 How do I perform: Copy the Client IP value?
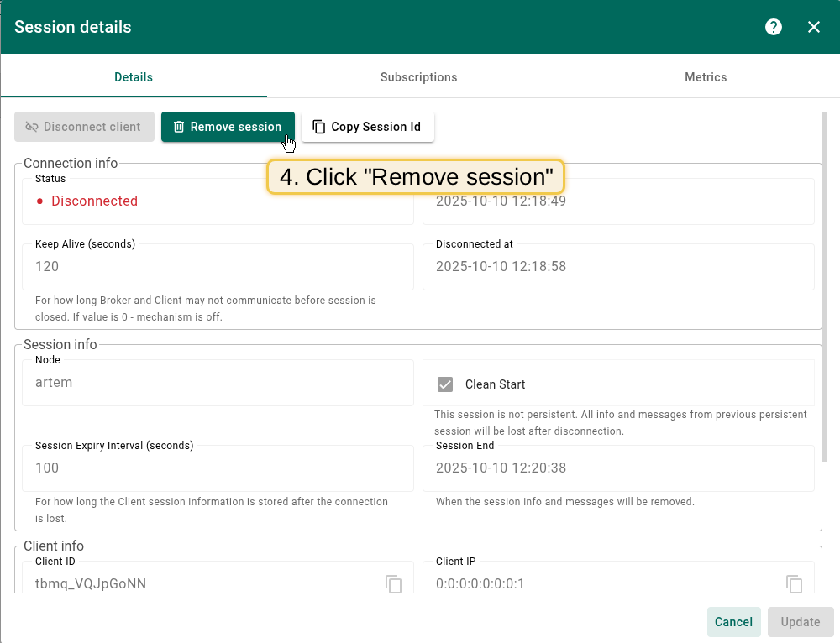(794, 583)
